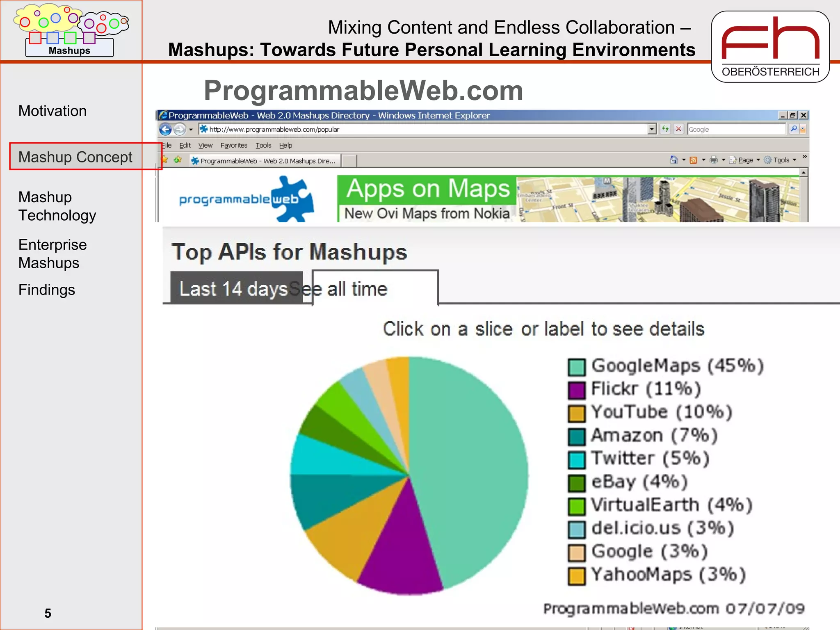Click the Twitter (5%) legend label

tap(650, 458)
